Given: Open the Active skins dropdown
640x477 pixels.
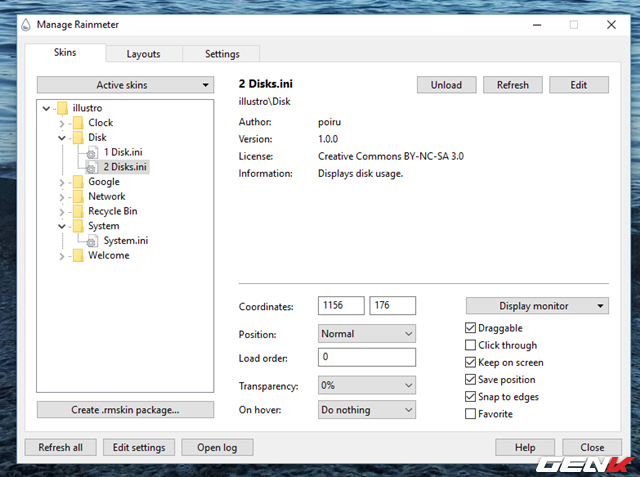Looking at the screenshot, I should 125,85.
